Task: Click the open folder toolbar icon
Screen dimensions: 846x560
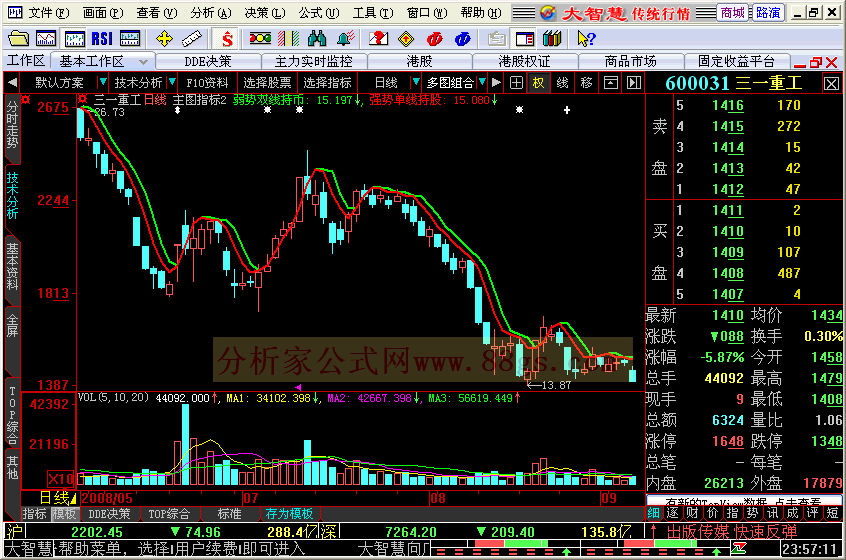Action: click(18, 39)
